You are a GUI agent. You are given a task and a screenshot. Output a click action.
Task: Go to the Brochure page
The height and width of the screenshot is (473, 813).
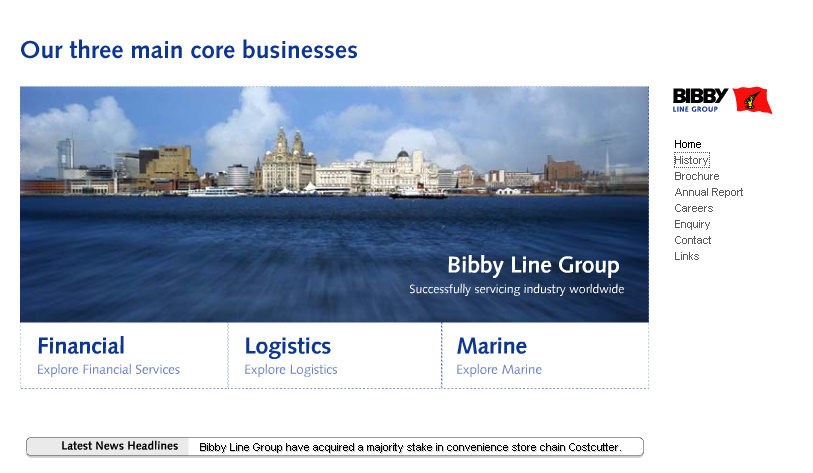[696, 176]
